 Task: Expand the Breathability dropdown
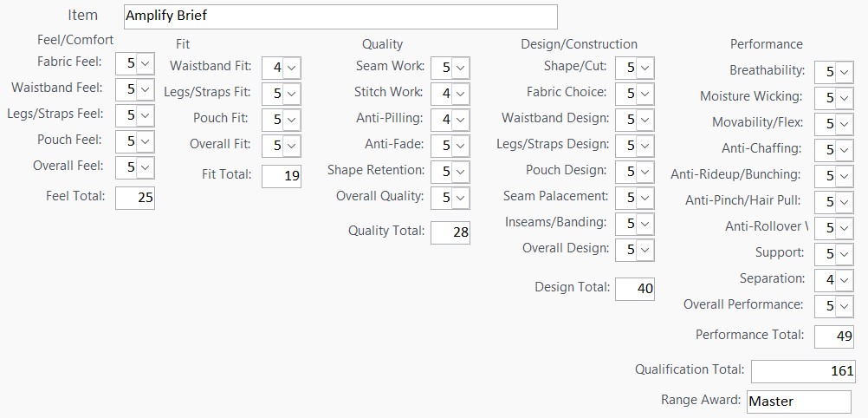[845, 72]
